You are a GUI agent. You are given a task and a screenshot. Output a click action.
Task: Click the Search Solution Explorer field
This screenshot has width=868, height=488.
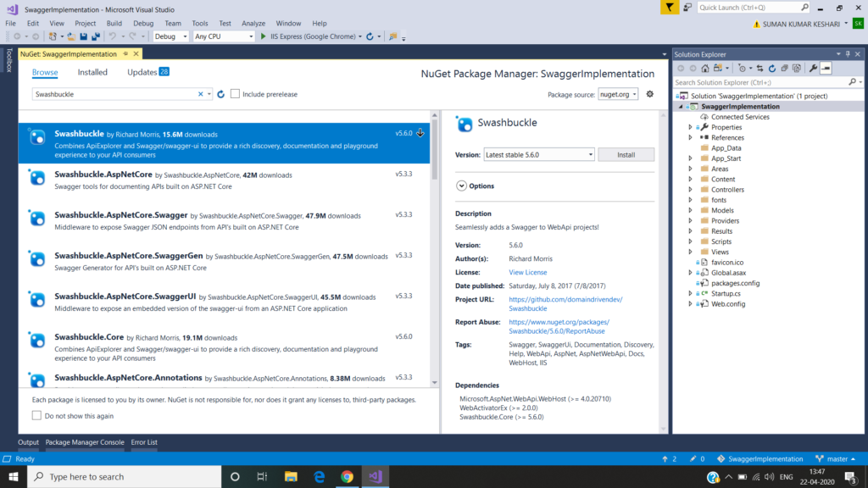click(x=761, y=82)
